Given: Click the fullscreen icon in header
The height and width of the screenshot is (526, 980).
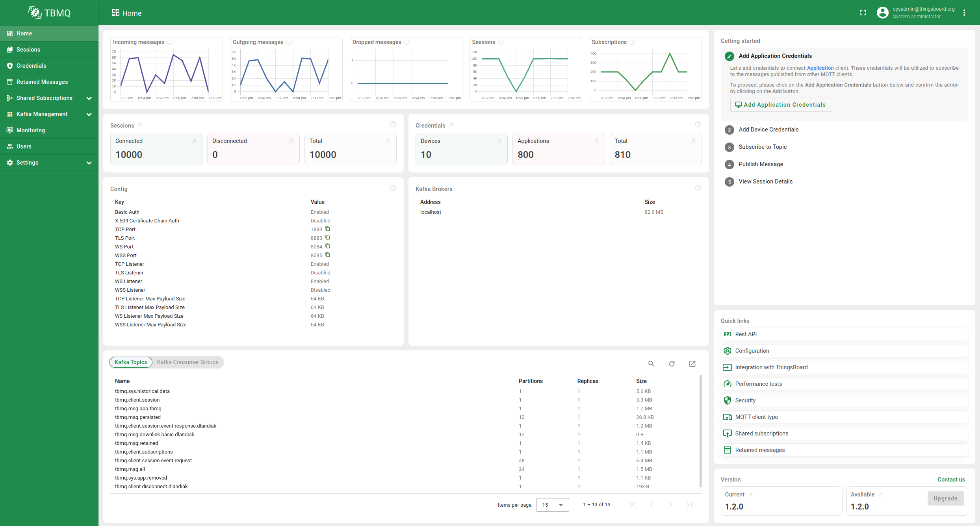Looking at the screenshot, I should [863, 13].
